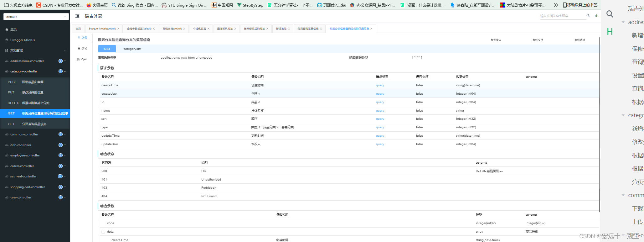Screen dimensions: 644x242
Task: Expand user-controller in the sidebar
Action: pos(35,197)
